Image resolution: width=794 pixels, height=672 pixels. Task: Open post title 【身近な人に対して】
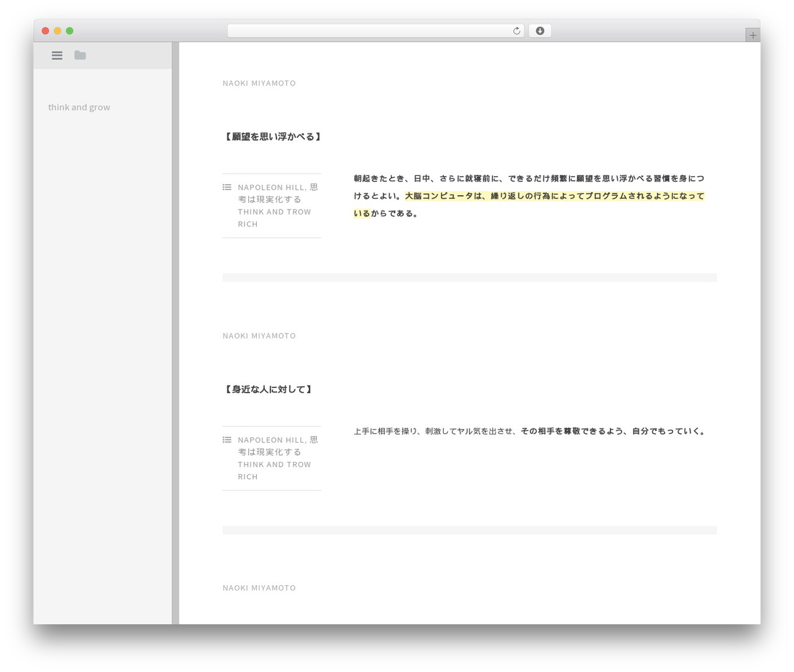point(269,390)
